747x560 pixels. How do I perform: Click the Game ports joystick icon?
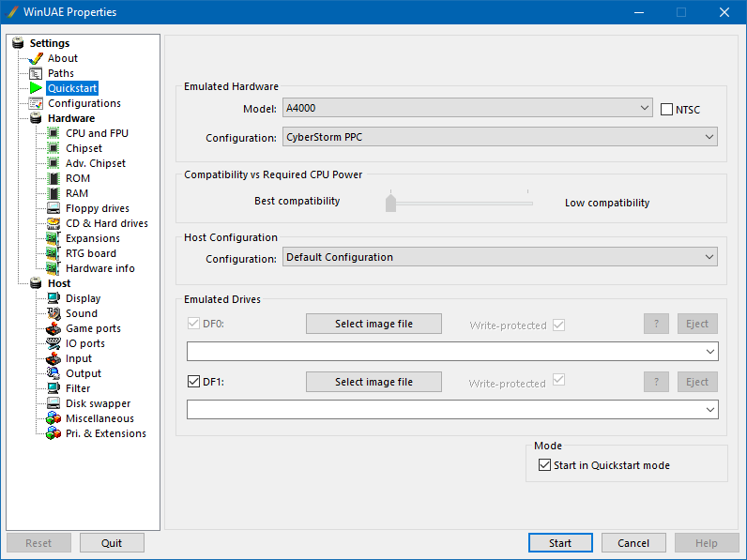click(x=53, y=328)
